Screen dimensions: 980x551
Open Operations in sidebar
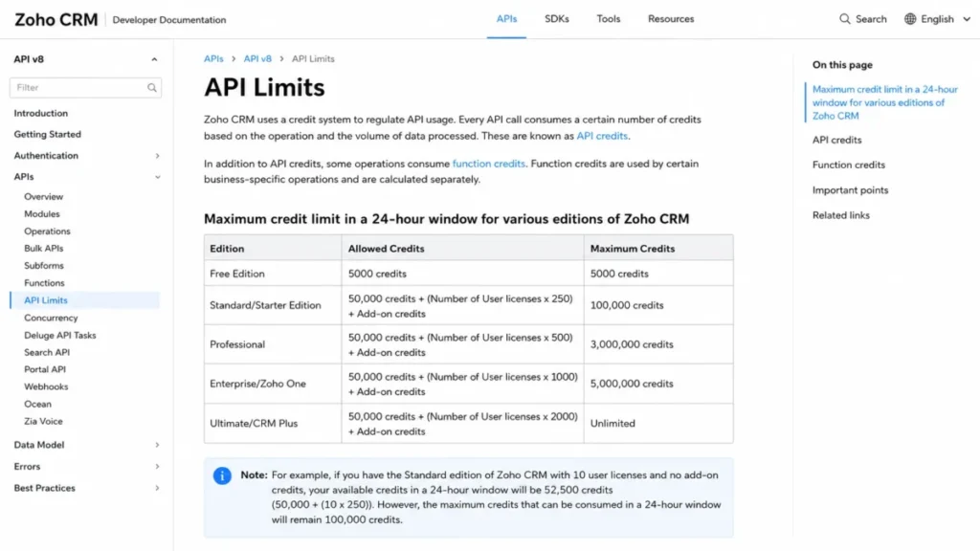47,231
